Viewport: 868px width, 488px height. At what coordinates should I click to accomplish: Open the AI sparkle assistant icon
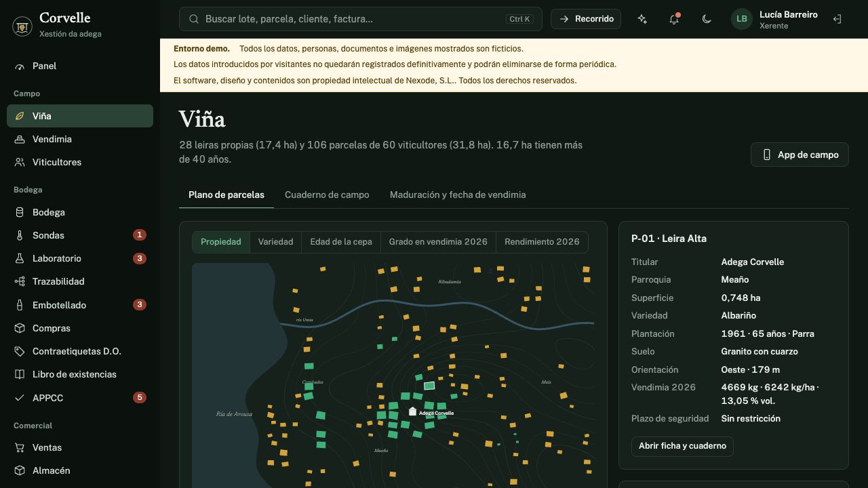tap(642, 19)
